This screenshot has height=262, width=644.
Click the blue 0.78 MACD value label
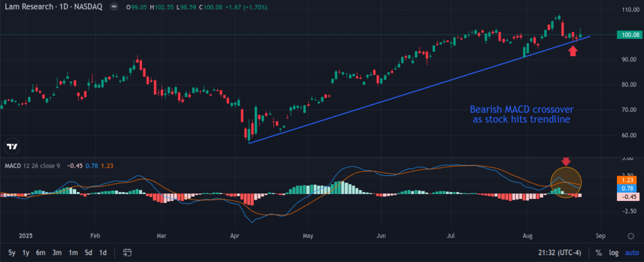[x=627, y=188]
